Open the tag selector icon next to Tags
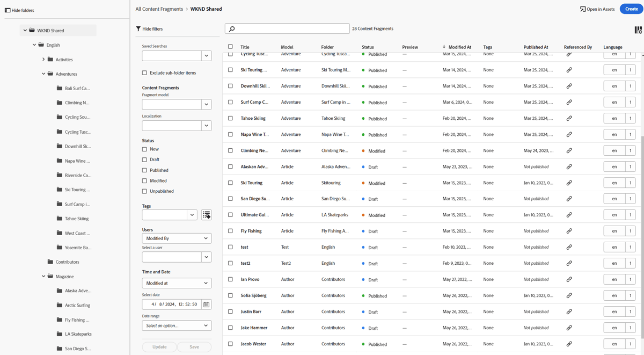 click(206, 214)
